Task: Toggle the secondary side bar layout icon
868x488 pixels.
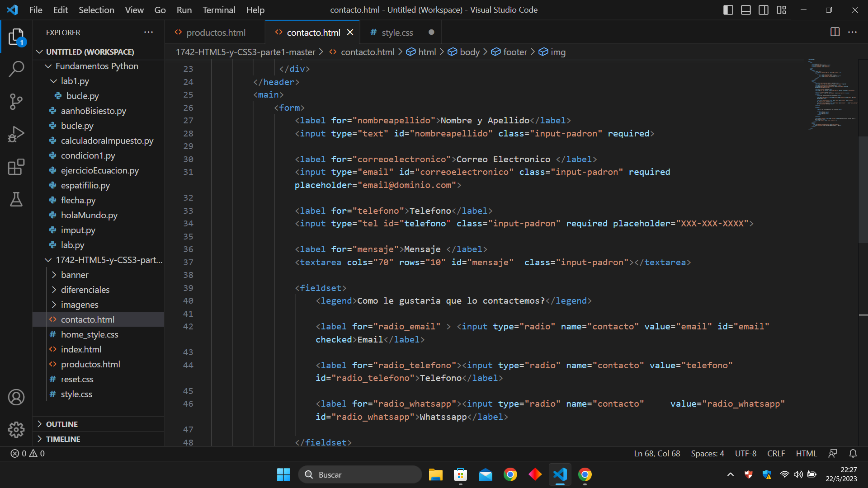Action: pyautogui.click(x=764, y=10)
